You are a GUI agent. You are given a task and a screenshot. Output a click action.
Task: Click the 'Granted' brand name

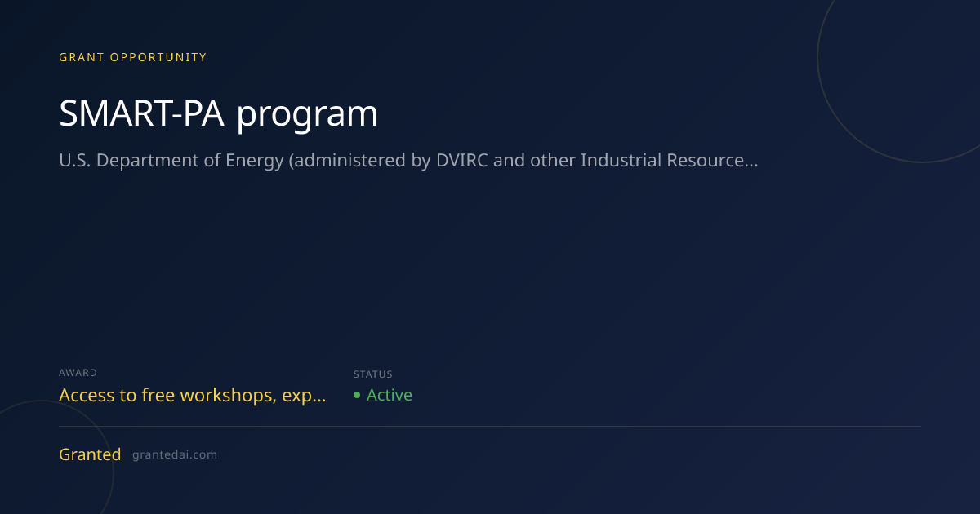tap(90, 454)
